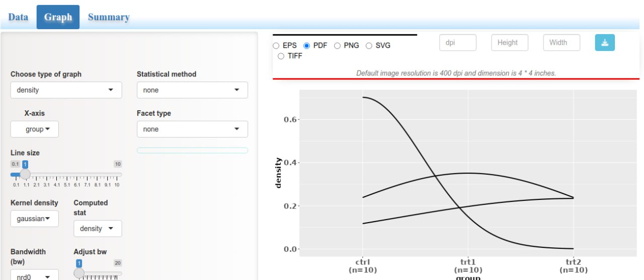The image size is (644, 280).
Task: Open the Summary tab
Action: [x=109, y=17]
